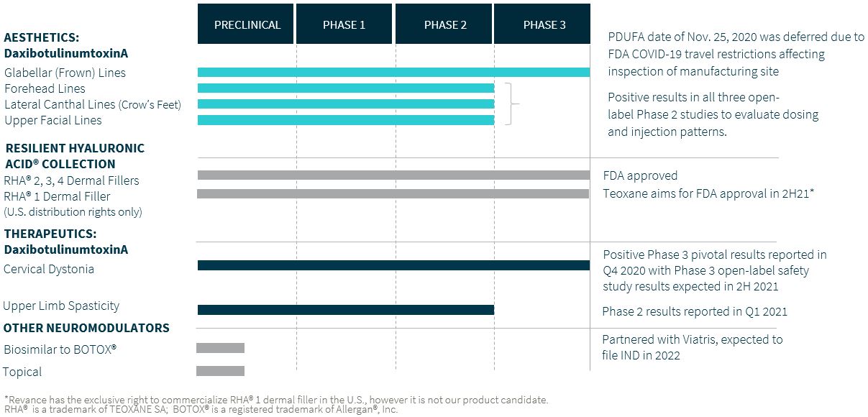868x417 pixels.
Task: Select the Phase 3 column header
Action: tap(544, 24)
